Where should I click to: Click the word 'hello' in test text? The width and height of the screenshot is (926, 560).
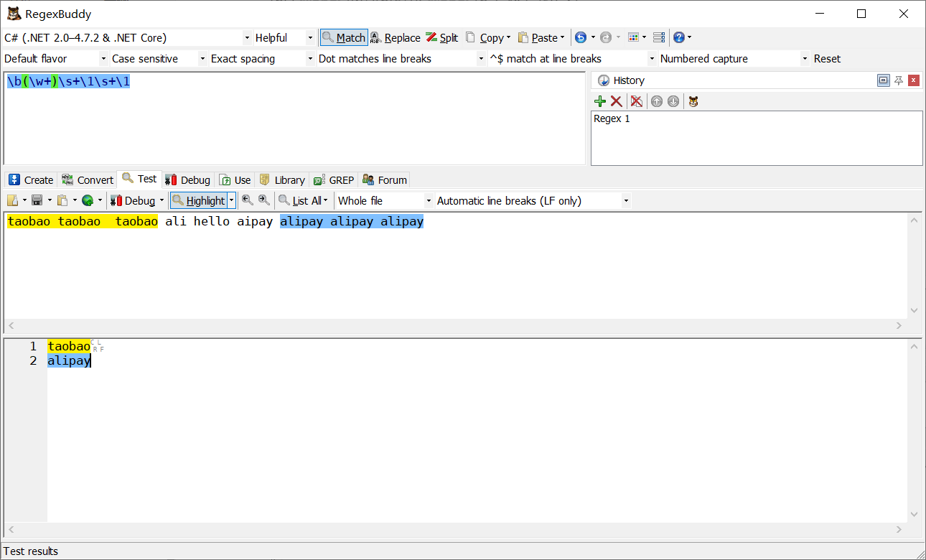coord(212,221)
